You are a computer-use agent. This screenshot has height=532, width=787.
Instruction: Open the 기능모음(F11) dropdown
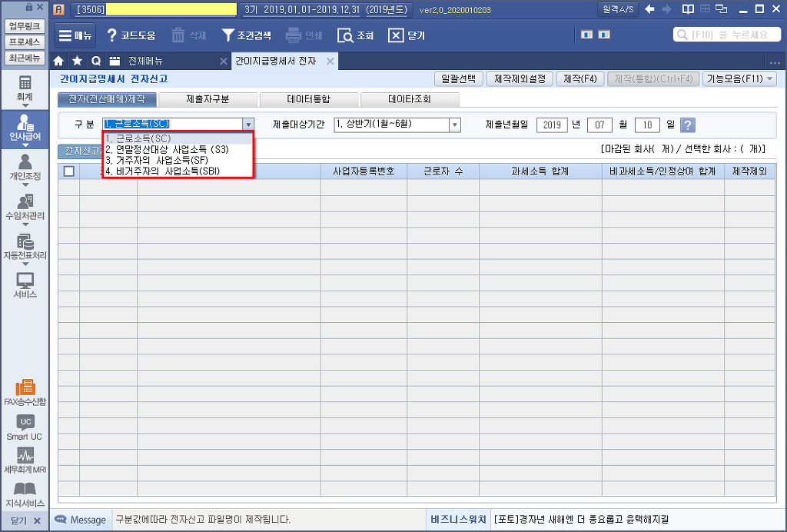tap(739, 78)
